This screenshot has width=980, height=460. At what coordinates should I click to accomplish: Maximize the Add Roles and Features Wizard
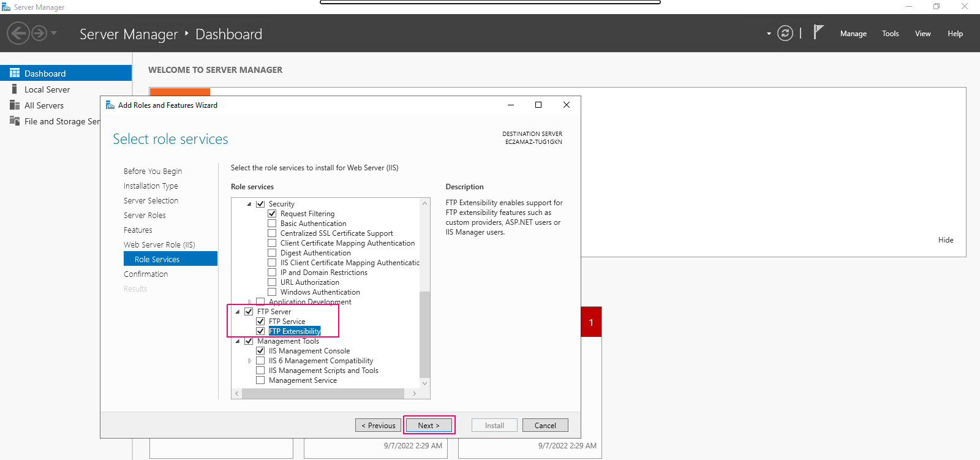click(538, 105)
